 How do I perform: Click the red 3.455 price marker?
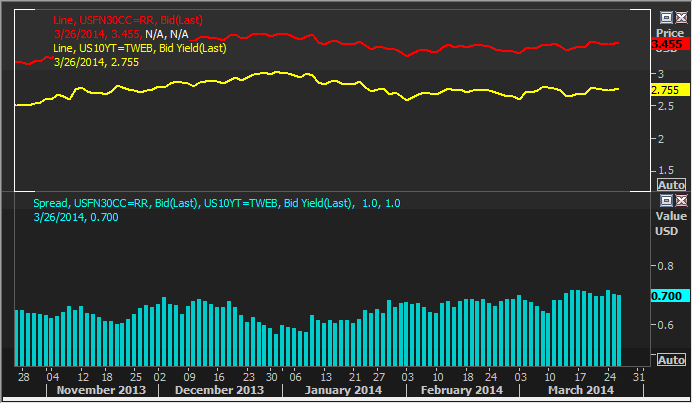point(666,45)
